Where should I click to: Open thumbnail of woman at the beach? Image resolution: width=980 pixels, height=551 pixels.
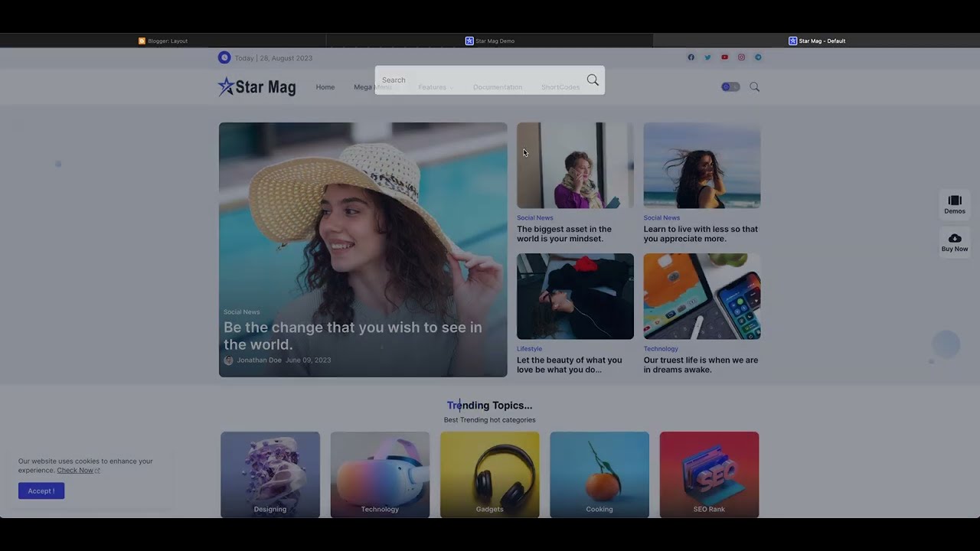pos(702,165)
